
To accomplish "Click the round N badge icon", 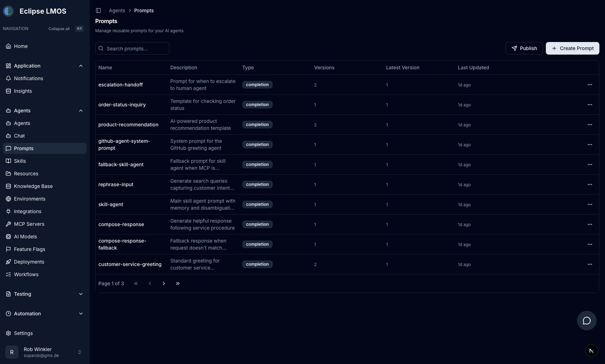I will (592, 351).
